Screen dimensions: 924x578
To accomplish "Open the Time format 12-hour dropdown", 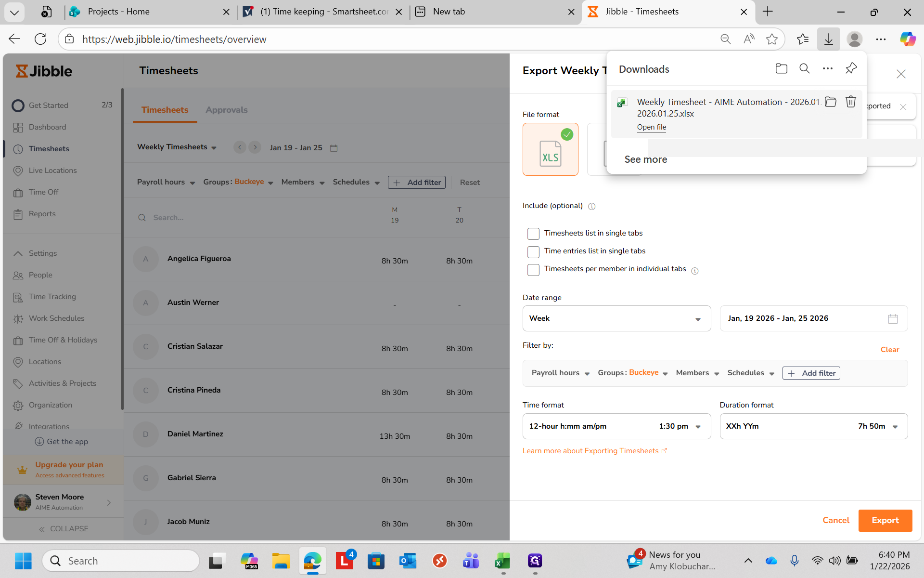I will [x=616, y=426].
